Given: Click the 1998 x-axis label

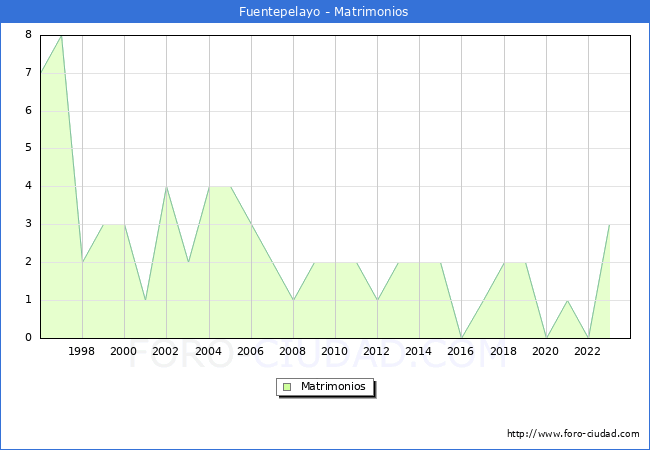Looking at the screenshot, I should coord(81,351).
